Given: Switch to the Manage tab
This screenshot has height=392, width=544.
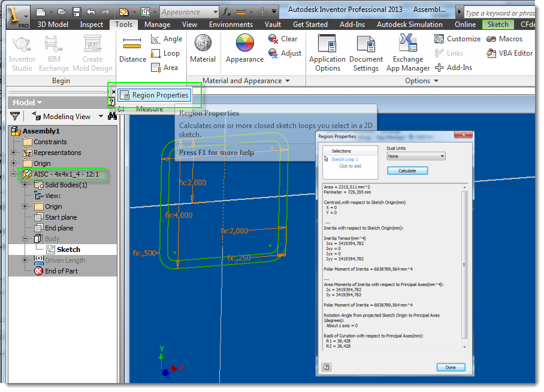Looking at the screenshot, I should pyautogui.click(x=157, y=25).
